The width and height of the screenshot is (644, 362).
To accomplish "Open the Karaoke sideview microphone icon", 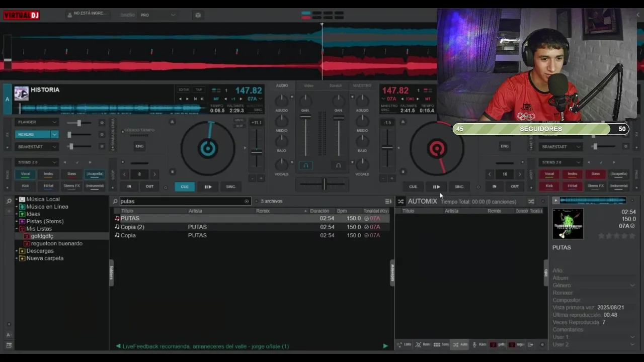I will coord(475,345).
